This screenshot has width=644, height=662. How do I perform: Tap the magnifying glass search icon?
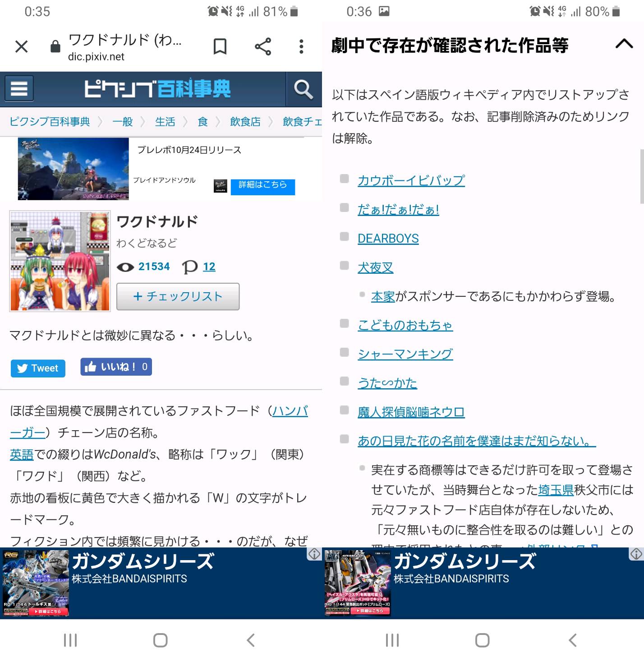303,89
